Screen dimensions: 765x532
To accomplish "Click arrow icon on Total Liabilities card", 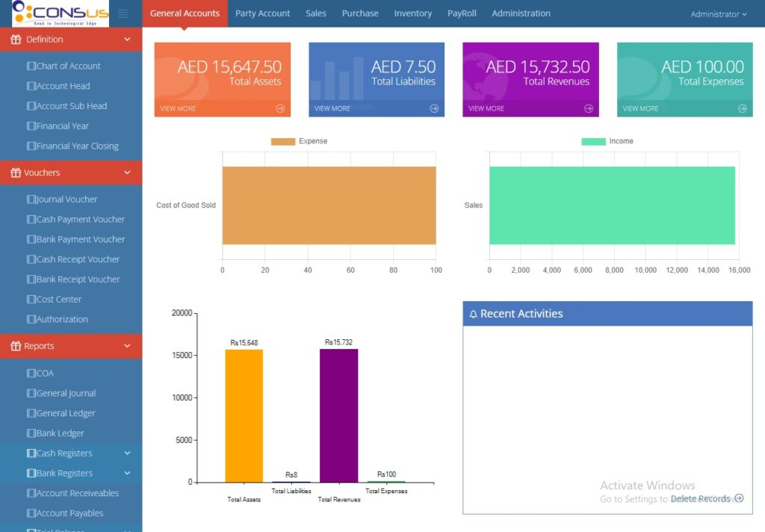I will (434, 108).
